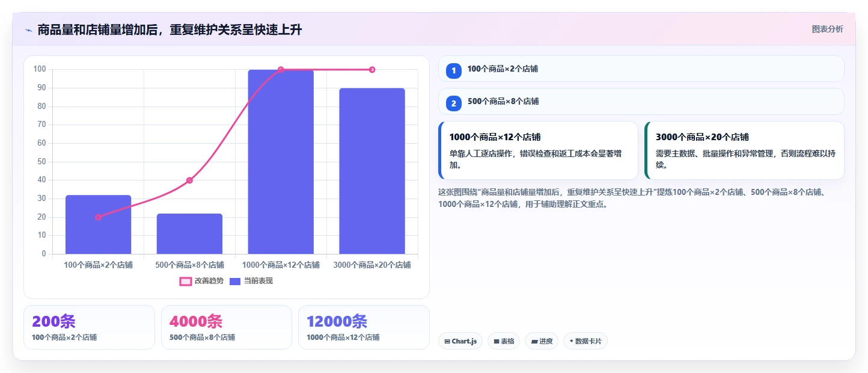Click the Chart.js tag
Image resolution: width=868 pixels, height=373 pixels.
coord(460,341)
